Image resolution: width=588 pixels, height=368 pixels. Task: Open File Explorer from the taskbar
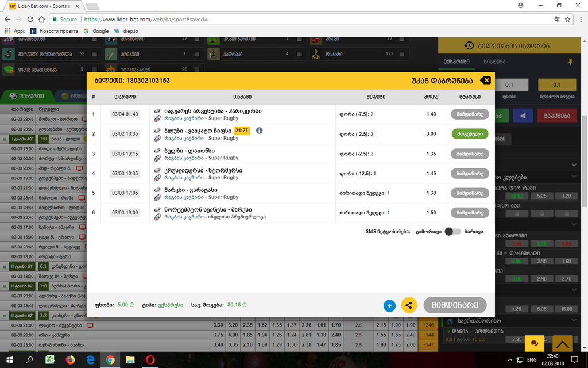tap(130, 360)
